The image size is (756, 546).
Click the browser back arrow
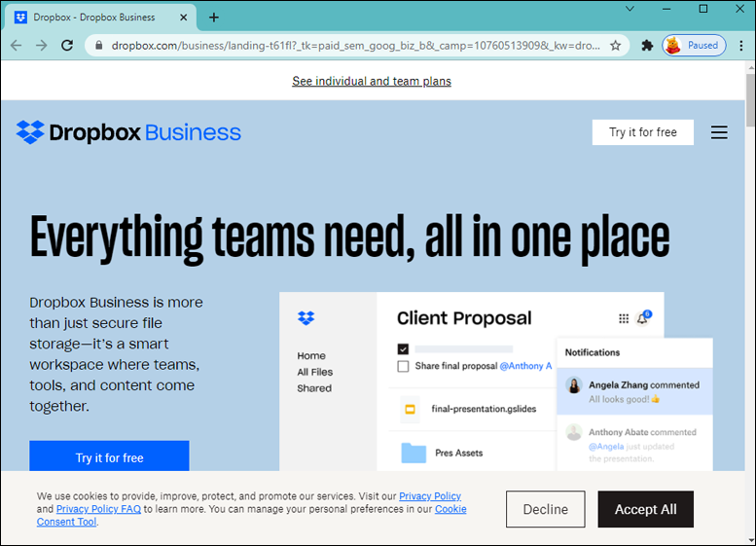tap(17, 46)
